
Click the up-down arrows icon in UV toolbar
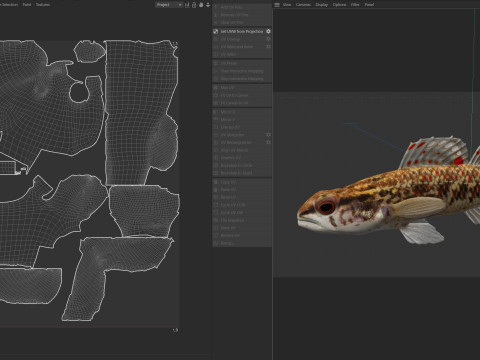pos(208,5)
